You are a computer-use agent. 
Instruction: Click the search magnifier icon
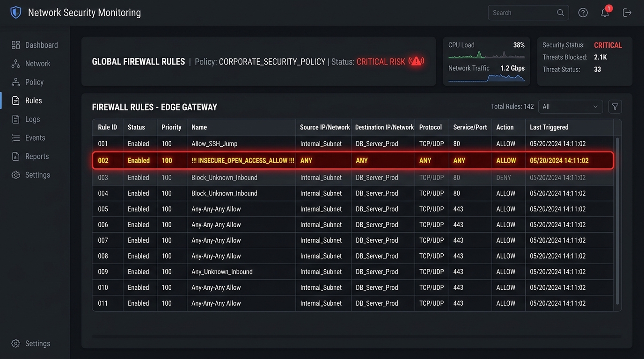point(560,13)
